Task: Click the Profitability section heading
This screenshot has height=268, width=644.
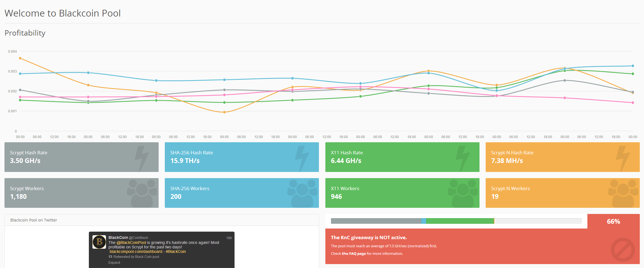Action: 25,33
